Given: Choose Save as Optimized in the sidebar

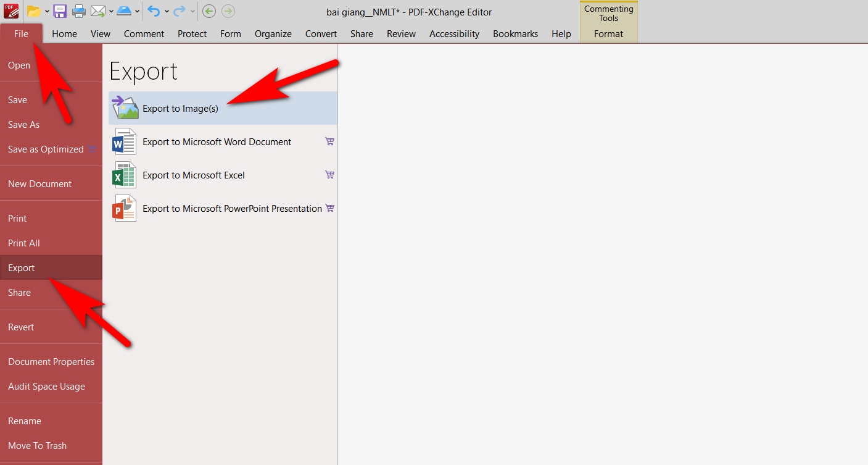Looking at the screenshot, I should coord(51,149).
